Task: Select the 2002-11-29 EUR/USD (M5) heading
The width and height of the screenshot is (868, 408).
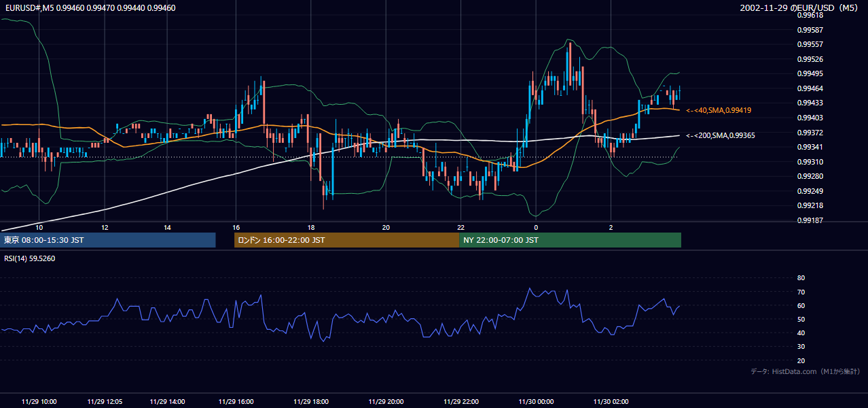Action: click(x=799, y=8)
